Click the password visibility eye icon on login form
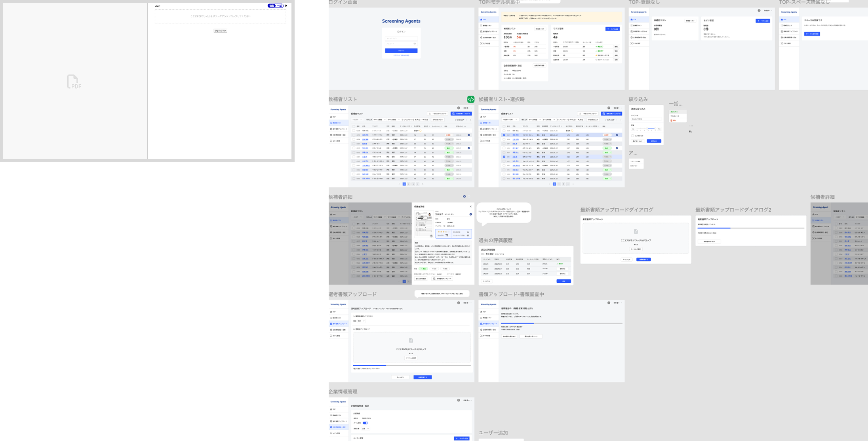Image resolution: width=868 pixels, height=441 pixels. click(415, 44)
